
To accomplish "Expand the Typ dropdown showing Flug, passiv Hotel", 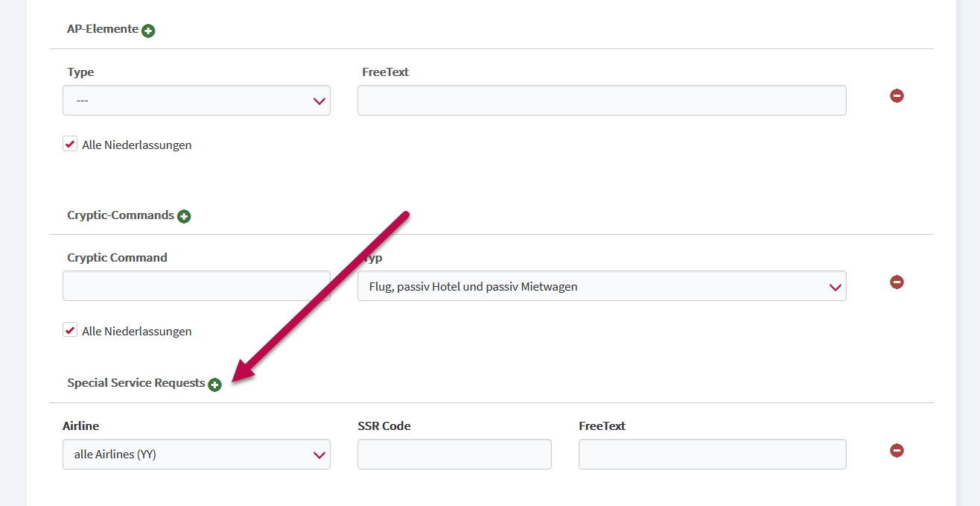I will click(602, 285).
